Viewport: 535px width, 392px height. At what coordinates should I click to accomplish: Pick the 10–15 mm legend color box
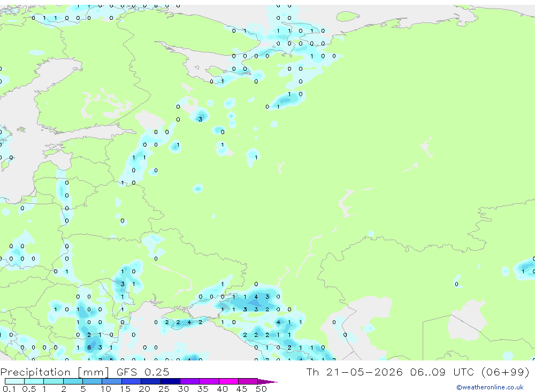pos(112,381)
